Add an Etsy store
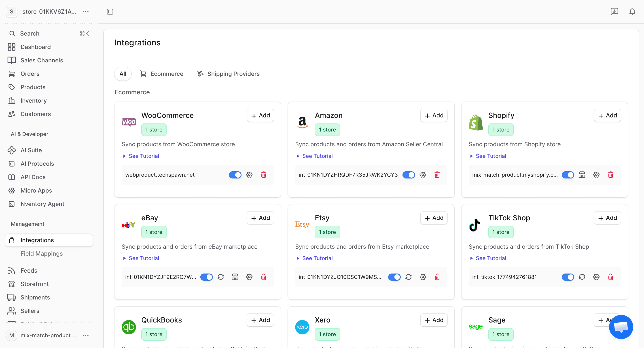The height and width of the screenshot is (348, 644). coord(434,218)
